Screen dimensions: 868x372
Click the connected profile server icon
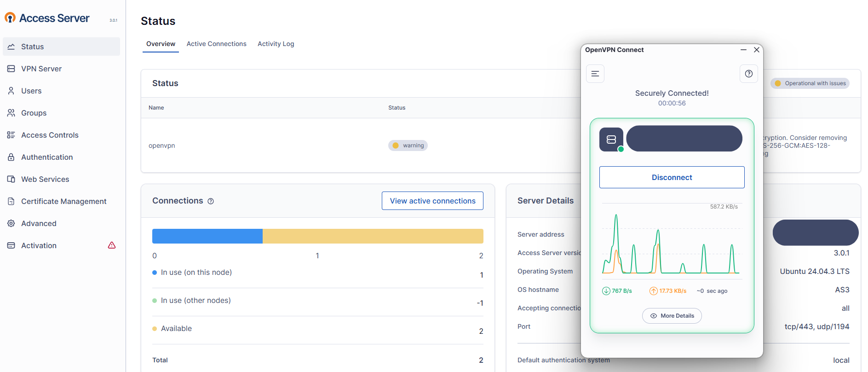(611, 139)
